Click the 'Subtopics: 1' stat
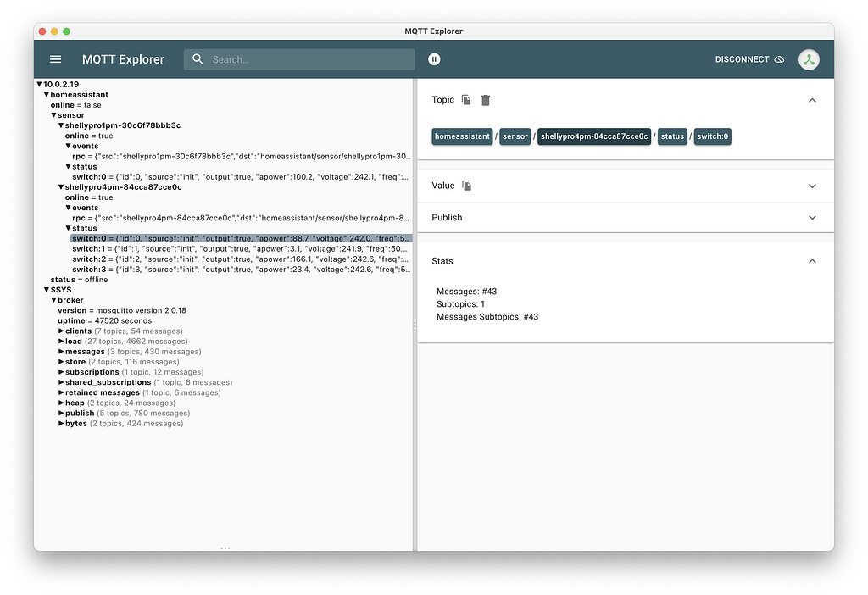868x595 pixels. click(460, 304)
